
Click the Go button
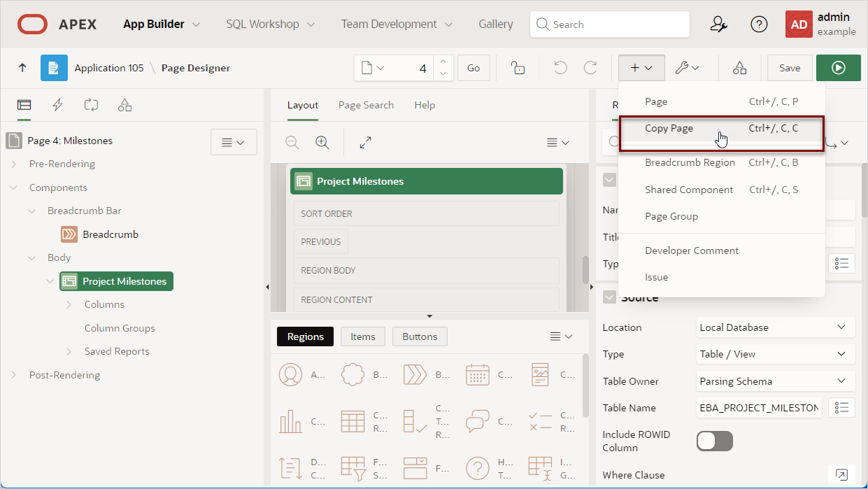pos(474,68)
